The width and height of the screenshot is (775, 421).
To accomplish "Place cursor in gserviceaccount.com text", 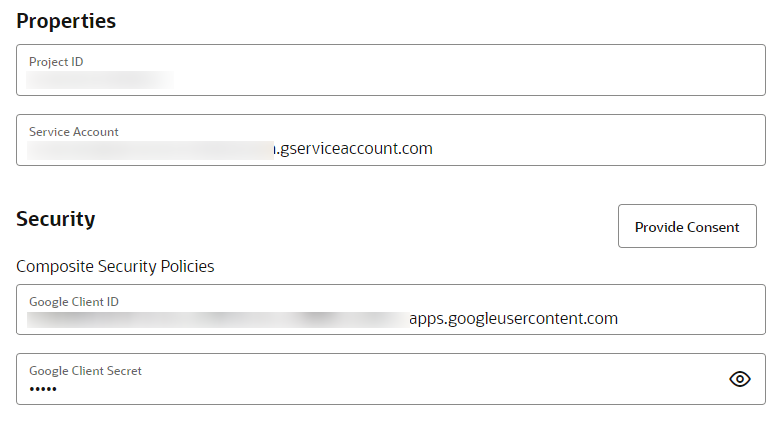I will pyautogui.click(x=355, y=149).
